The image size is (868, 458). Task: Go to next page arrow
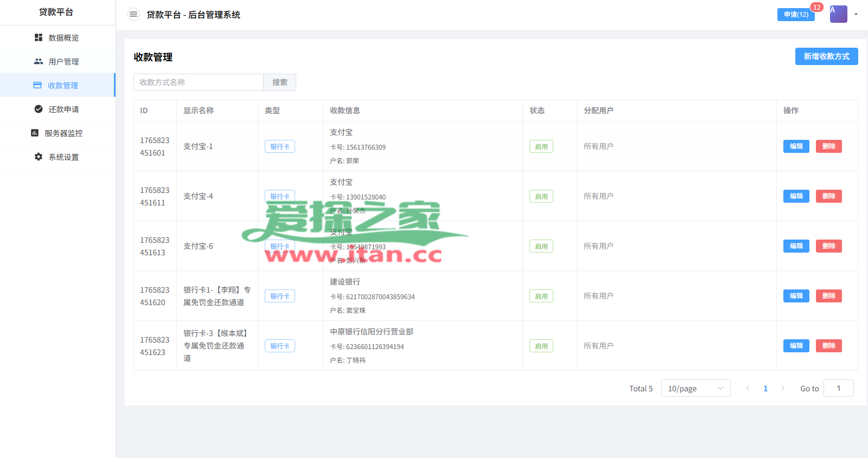point(783,388)
